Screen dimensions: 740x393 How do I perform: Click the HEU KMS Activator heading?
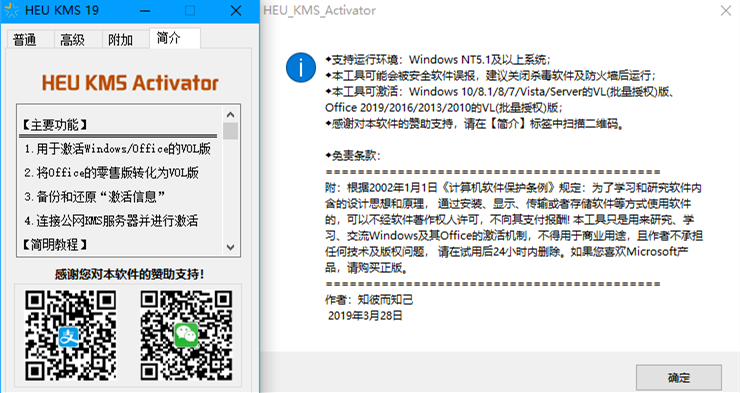130,83
